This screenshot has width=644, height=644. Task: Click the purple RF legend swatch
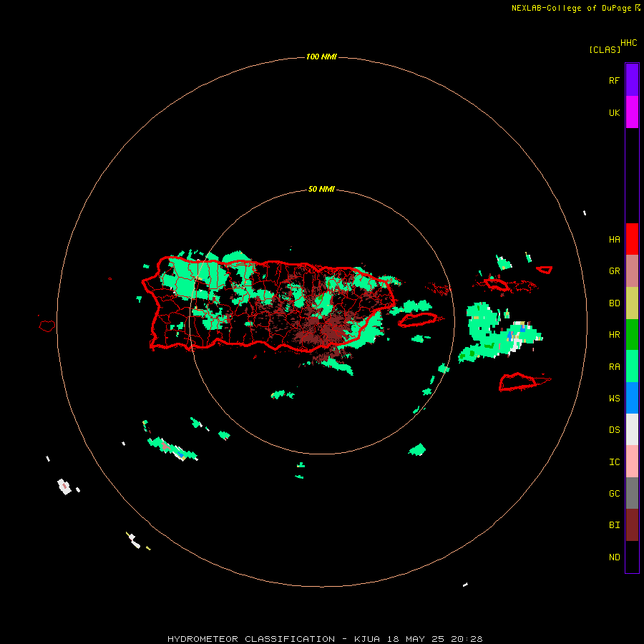pos(632,80)
